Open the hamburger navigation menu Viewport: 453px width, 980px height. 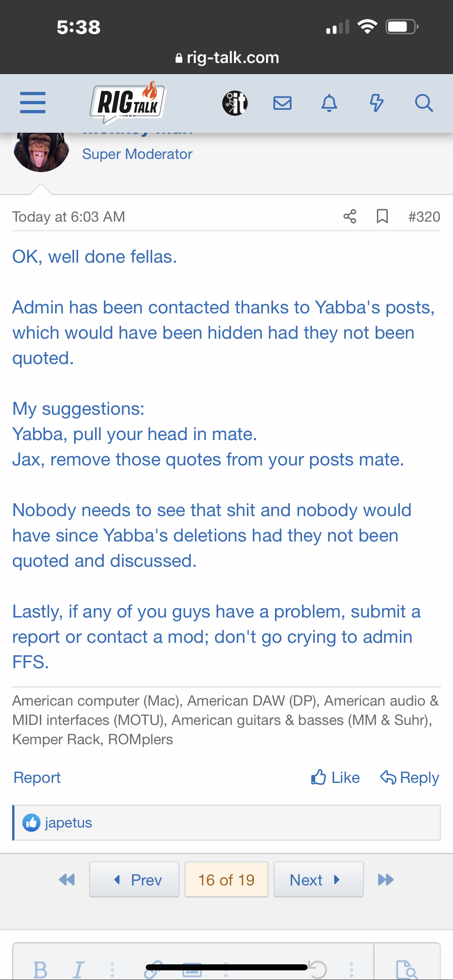(33, 103)
